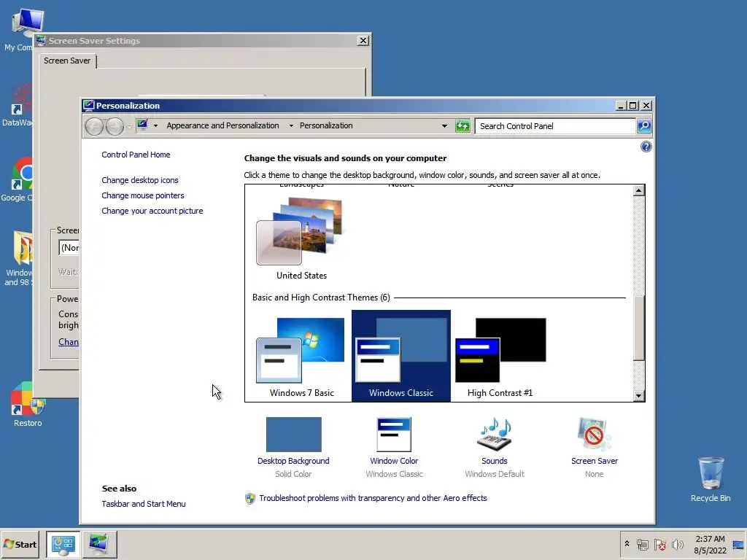Open Troubleshoot problems with transparency link
Screen dimensions: 747x560
[x=373, y=498]
